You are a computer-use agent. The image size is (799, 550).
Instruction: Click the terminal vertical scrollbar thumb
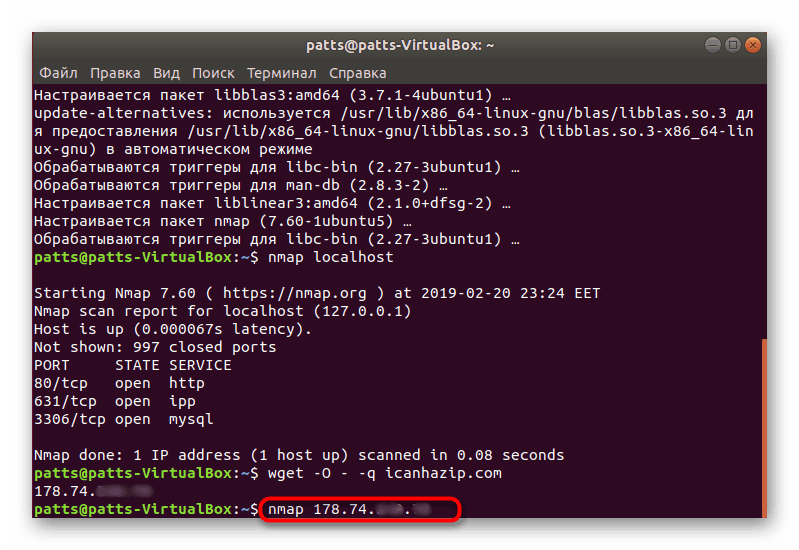[764, 428]
